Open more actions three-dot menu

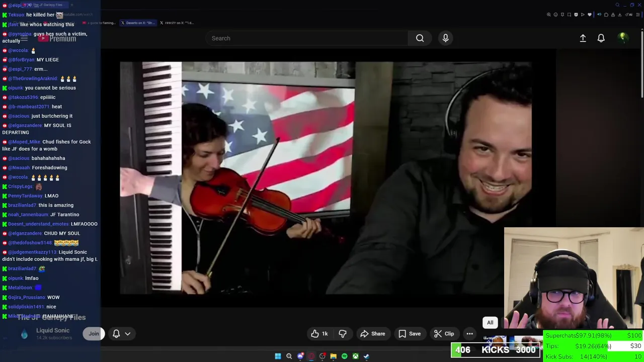(469, 334)
